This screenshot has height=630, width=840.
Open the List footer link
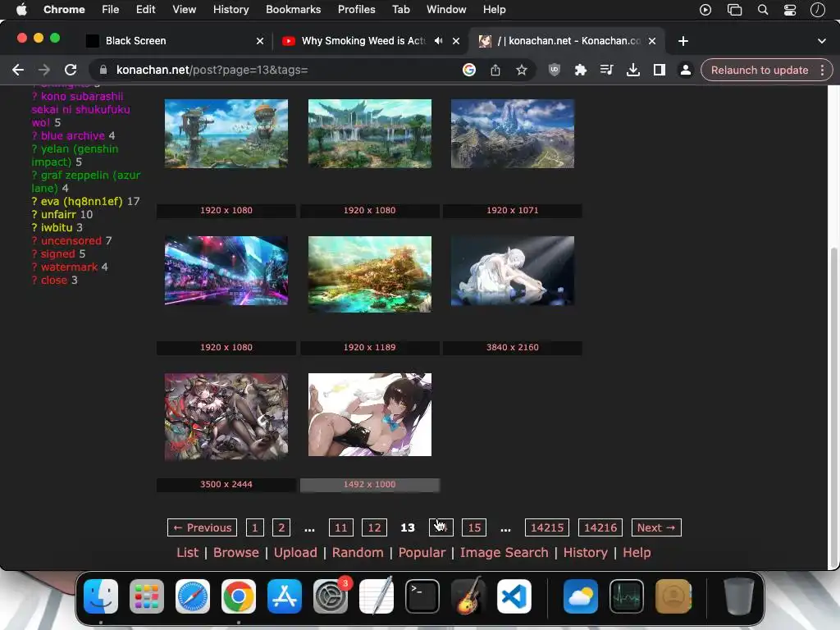pos(188,553)
